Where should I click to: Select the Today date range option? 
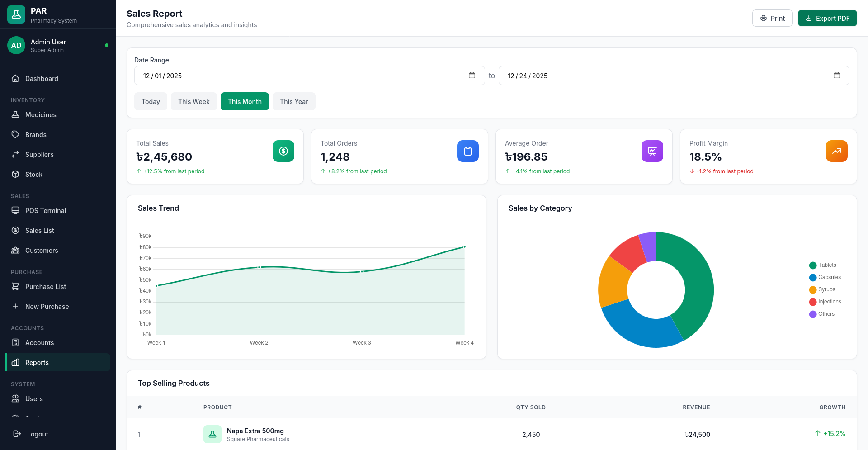click(151, 101)
